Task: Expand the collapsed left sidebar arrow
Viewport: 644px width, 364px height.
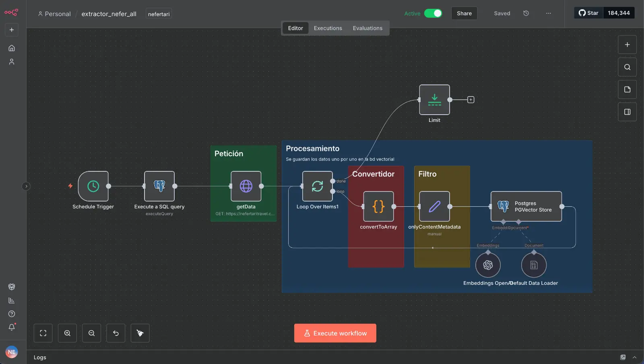Action: (26, 186)
